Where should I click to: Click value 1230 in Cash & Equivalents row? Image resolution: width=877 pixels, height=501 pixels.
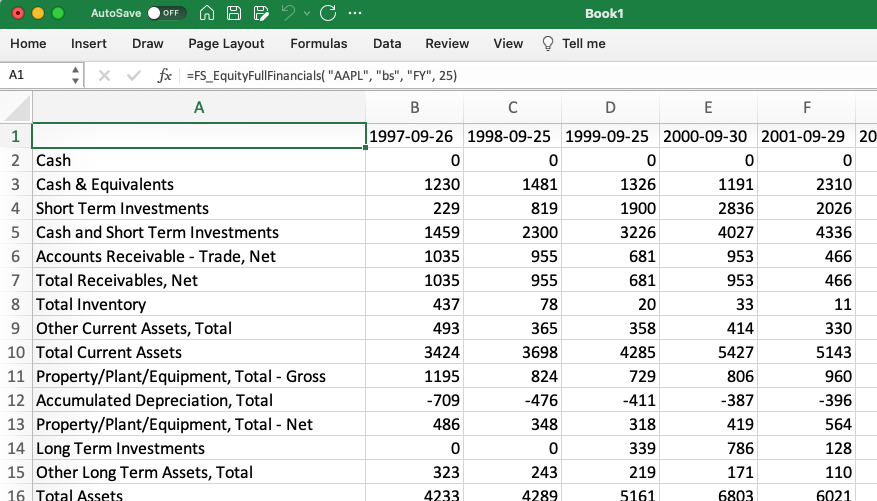coord(414,185)
